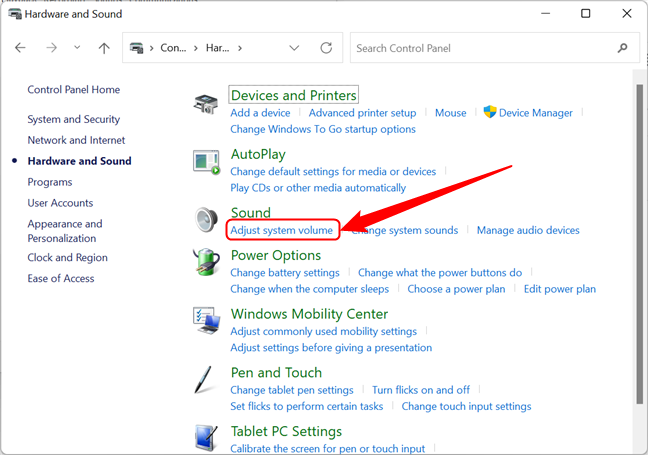
Task: Open the Tablet PC Settings heading
Action: click(x=286, y=431)
